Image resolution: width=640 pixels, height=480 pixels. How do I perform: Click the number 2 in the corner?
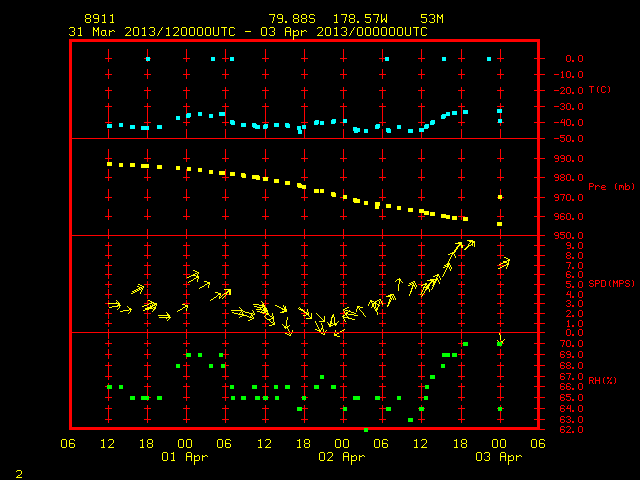[x=19, y=474]
